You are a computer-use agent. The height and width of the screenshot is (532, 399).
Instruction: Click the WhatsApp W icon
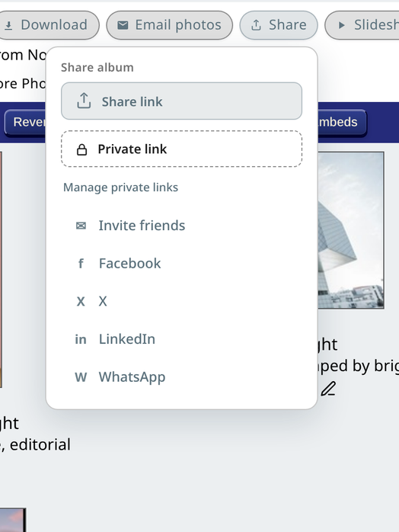(81, 377)
